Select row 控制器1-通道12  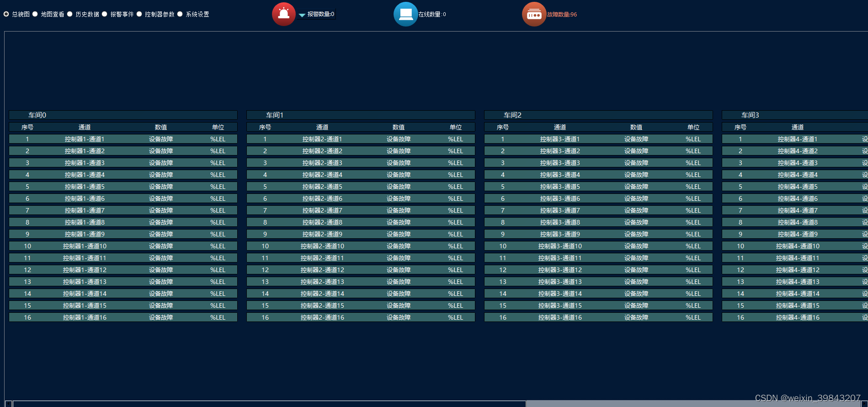123,270
